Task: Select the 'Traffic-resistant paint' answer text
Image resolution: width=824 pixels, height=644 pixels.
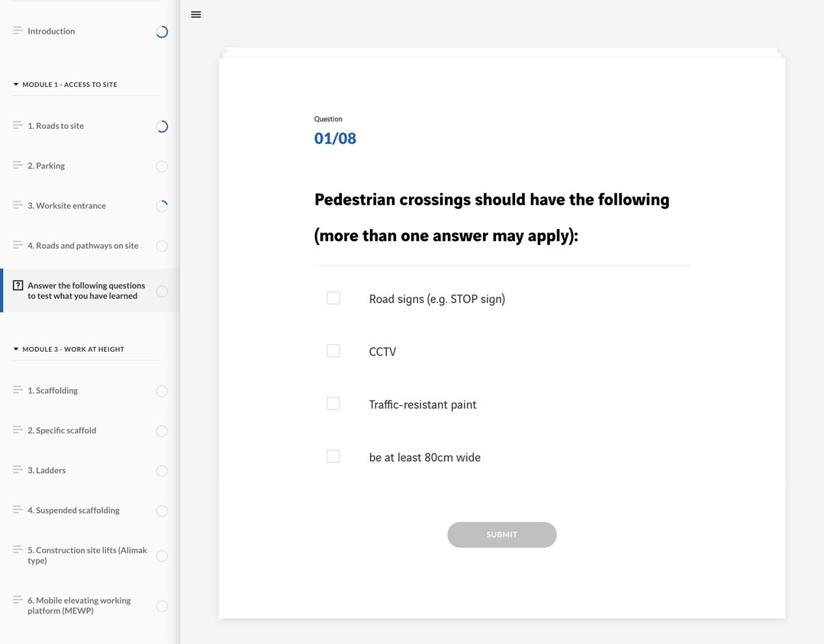Action: 423,405
